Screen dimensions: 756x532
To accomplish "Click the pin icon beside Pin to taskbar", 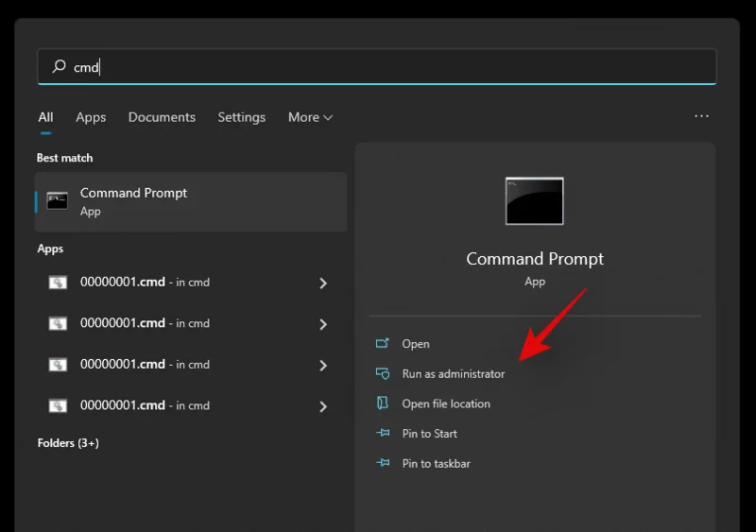I will click(x=383, y=464).
